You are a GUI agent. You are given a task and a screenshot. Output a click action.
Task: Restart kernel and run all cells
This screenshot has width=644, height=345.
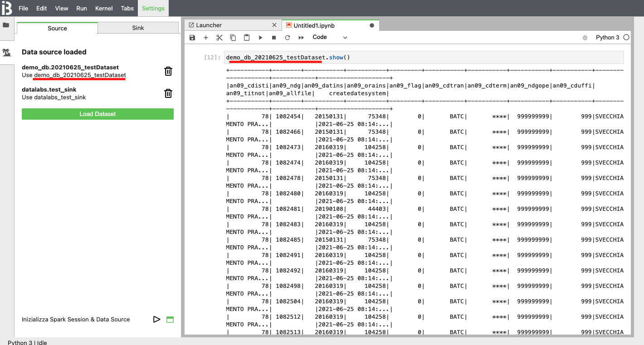(301, 38)
